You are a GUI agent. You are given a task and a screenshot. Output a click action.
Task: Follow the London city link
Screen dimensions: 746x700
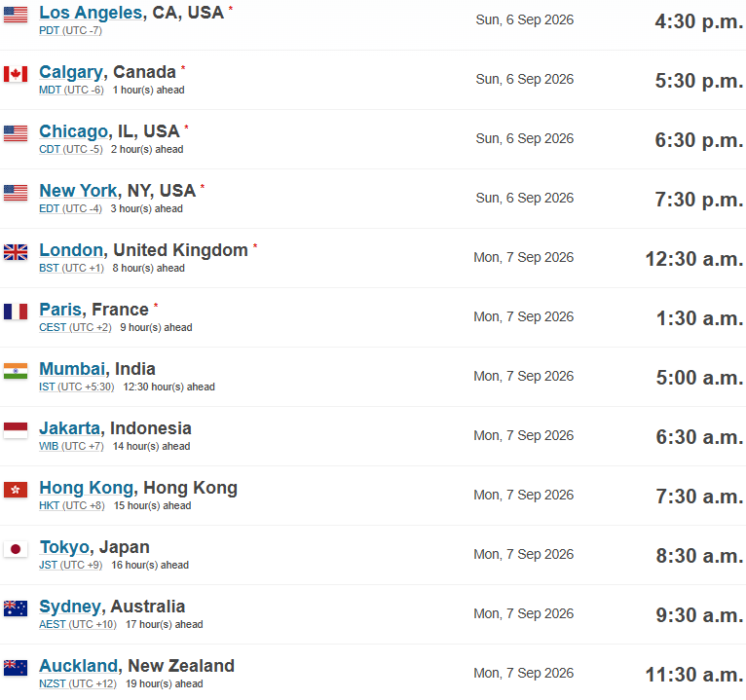[x=71, y=250]
